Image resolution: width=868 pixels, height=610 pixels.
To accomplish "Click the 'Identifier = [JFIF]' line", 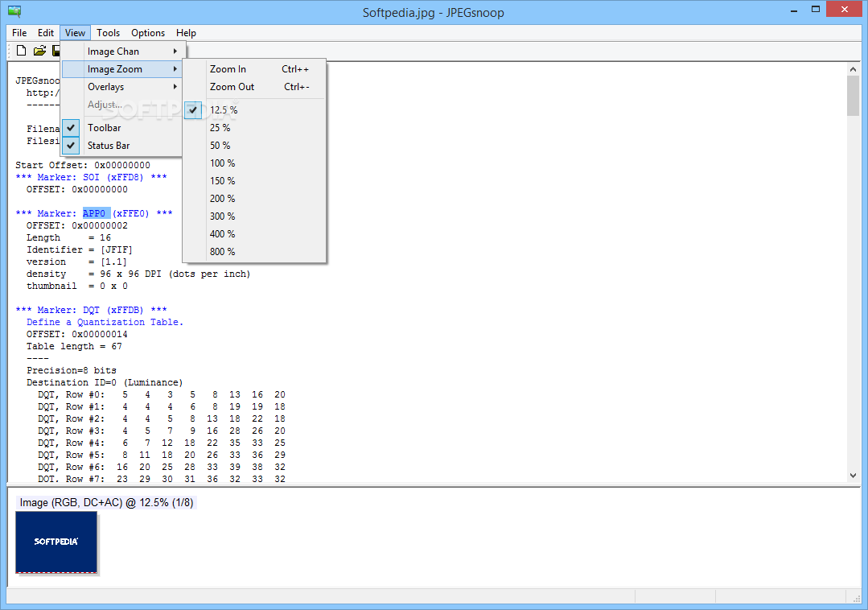I will [x=79, y=249].
